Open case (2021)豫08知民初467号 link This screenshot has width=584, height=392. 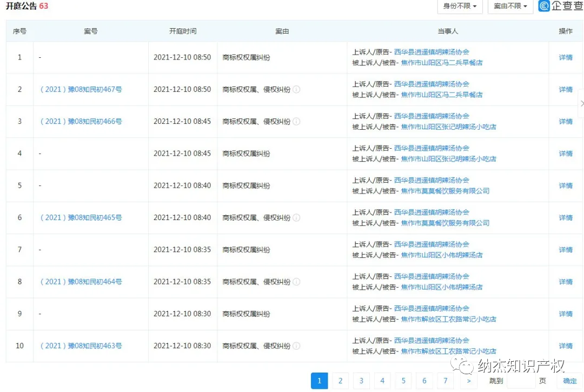(x=81, y=90)
